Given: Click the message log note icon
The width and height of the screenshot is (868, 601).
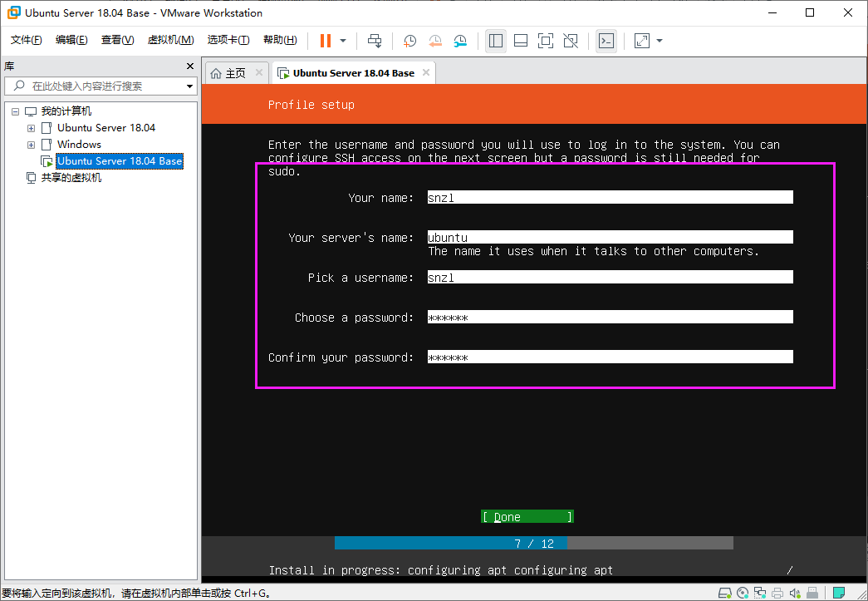Looking at the screenshot, I should pyautogui.click(x=839, y=594).
